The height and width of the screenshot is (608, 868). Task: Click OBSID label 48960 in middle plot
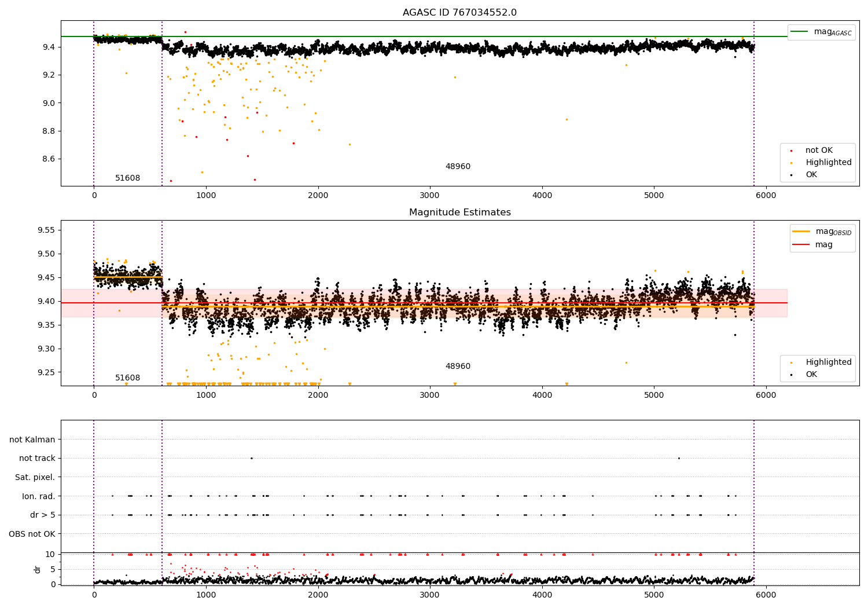click(x=458, y=367)
